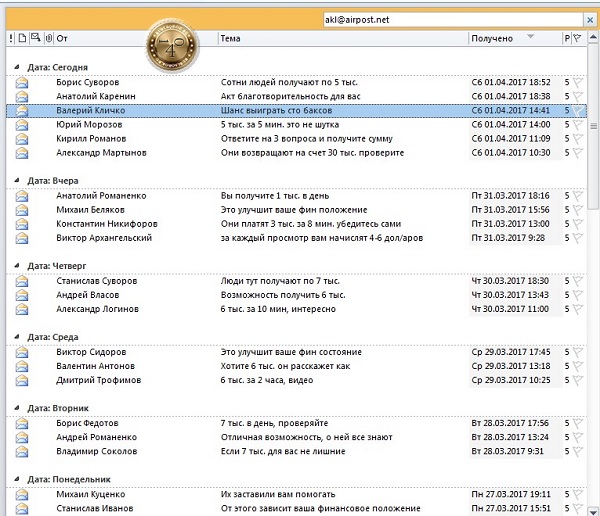Screen dimensions: 600x516
Task: Toggle follow-up flag on Михаил Куценко message
Action: [x=578, y=495]
